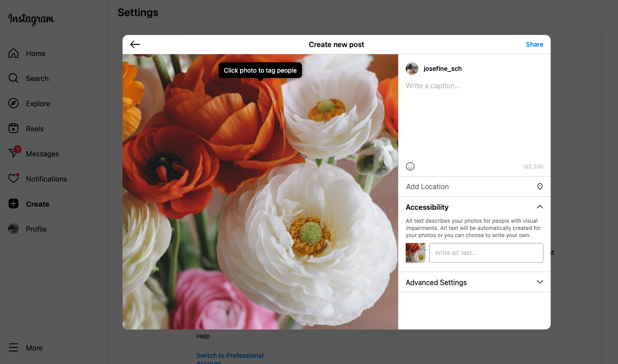Click the Write alt text field

click(486, 253)
